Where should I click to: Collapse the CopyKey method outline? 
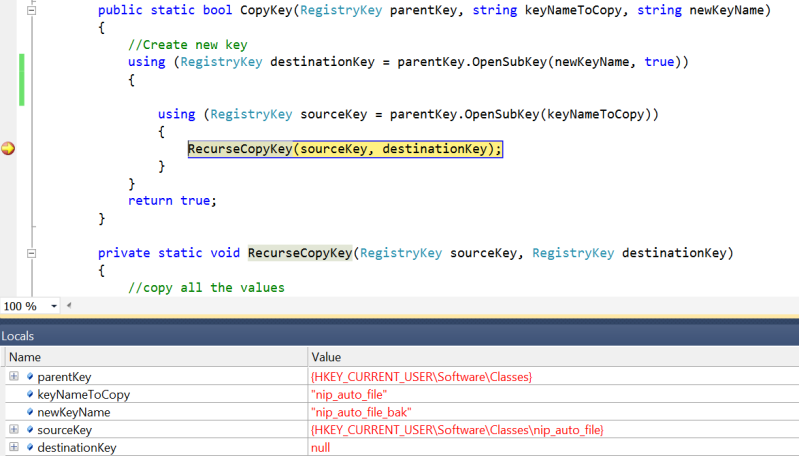click(x=32, y=10)
